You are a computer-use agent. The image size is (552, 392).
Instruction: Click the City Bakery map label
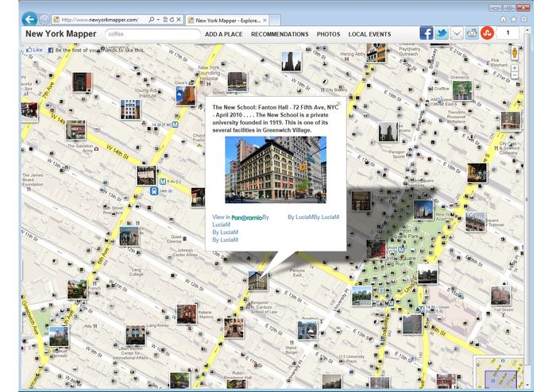[x=337, y=90]
